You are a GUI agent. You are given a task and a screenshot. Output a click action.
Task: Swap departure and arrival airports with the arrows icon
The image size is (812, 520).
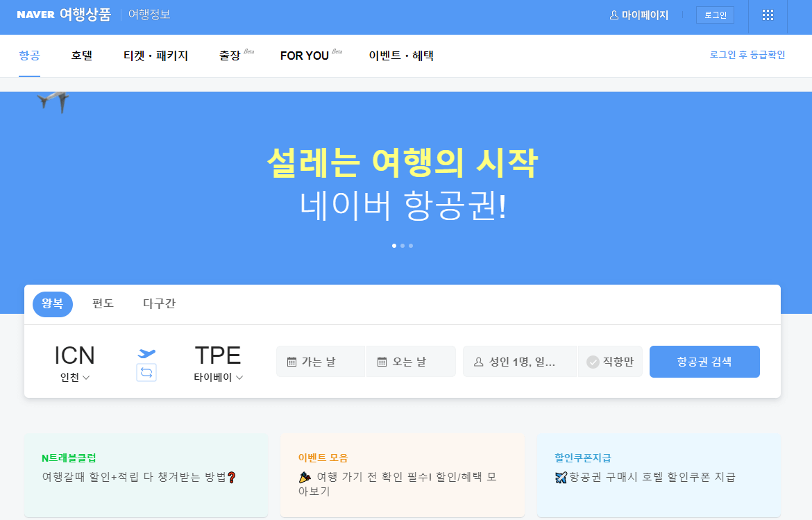[146, 373]
